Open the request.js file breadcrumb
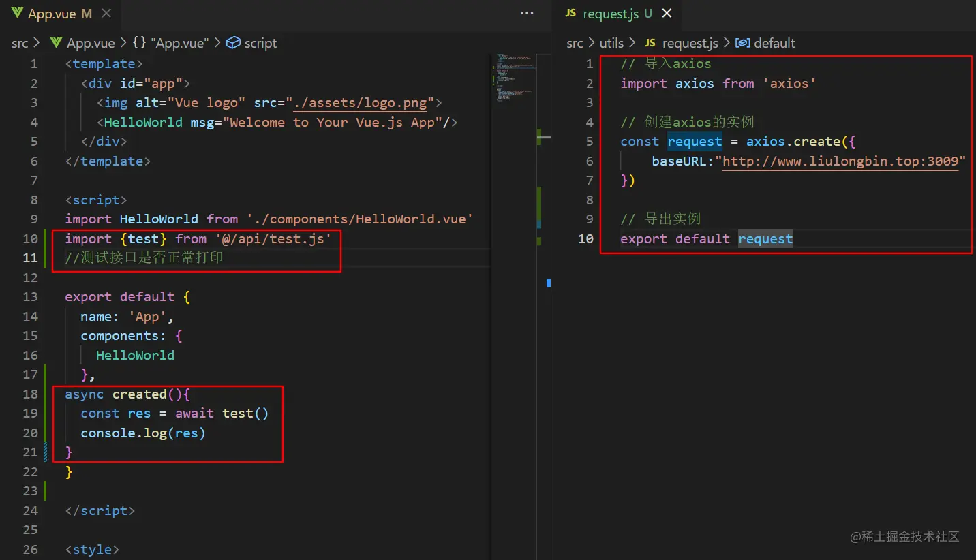 (682, 43)
